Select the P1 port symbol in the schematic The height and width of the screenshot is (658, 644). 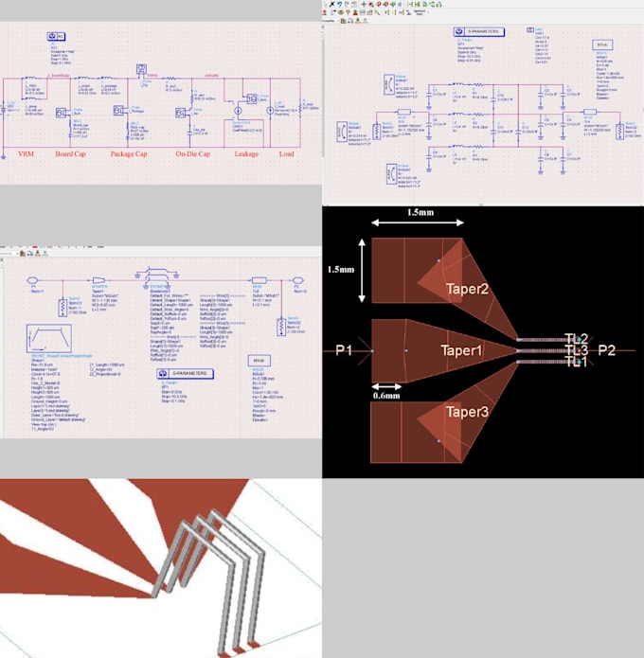[x=33, y=280]
